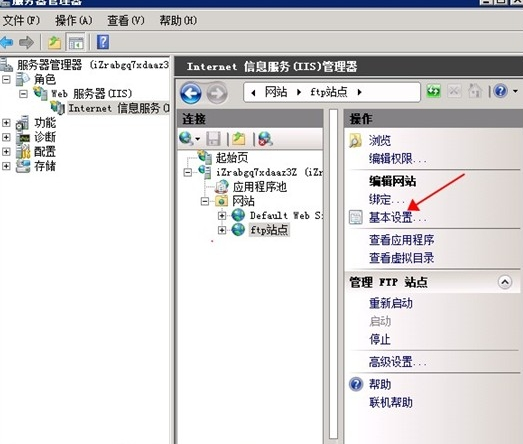Image resolution: width=523 pixels, height=444 pixels.
Task: Click the delete connection globe icon
Action: coord(266,139)
